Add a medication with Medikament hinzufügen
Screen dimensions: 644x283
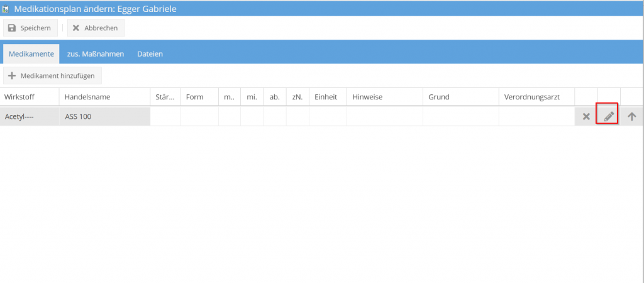(x=52, y=75)
